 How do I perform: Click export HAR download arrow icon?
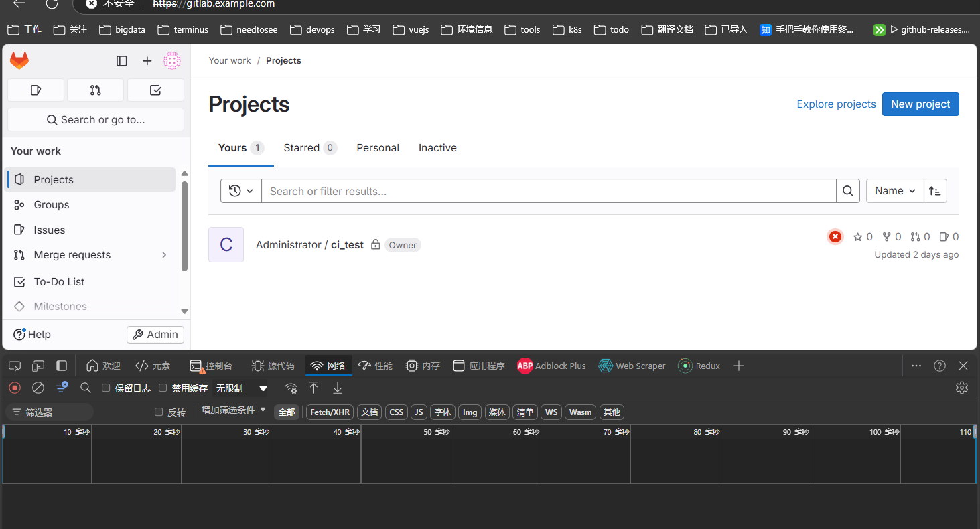click(338, 388)
